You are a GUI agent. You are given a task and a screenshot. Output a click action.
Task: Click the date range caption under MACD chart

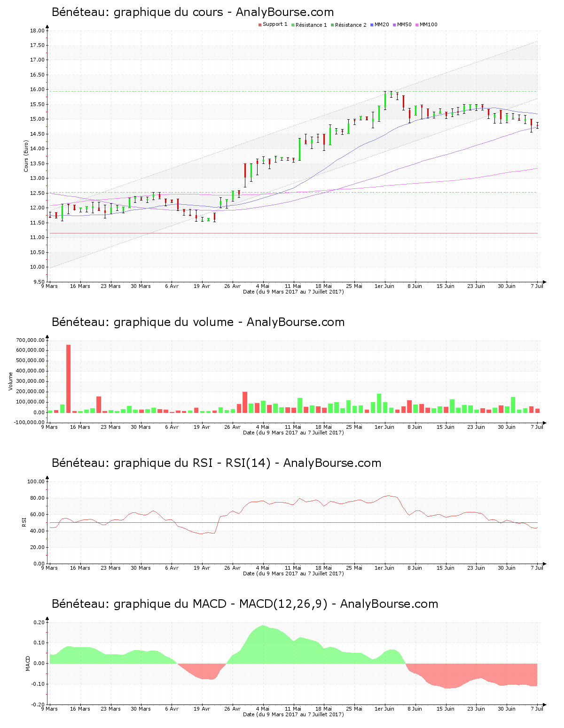(293, 714)
